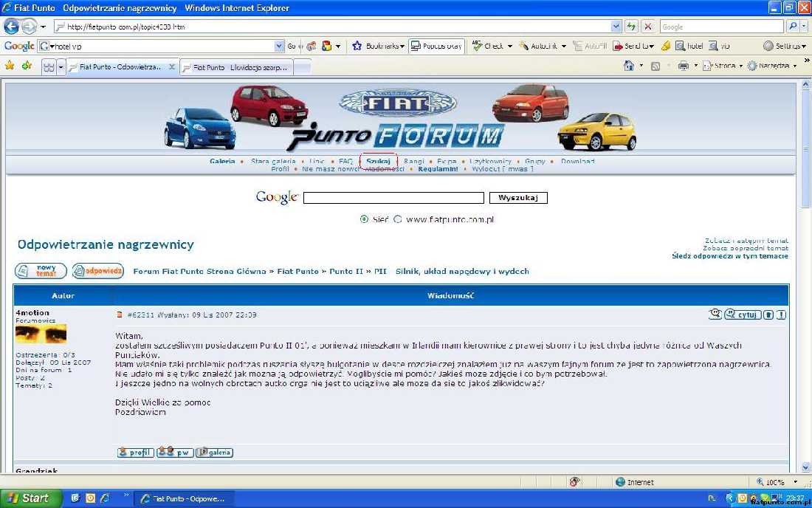The image size is (812, 508).
Task: Click the Google site search text field
Action: tap(393, 198)
